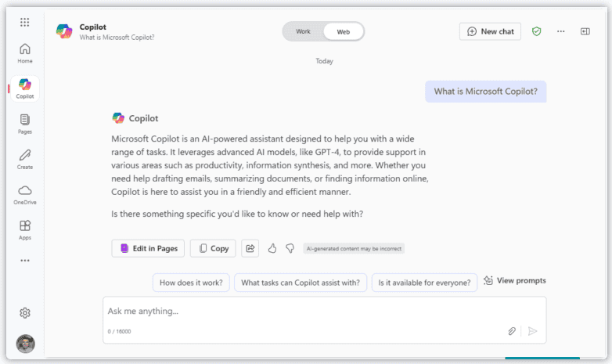The image size is (612, 364).
Task: Open View prompts
Action: 514,280
